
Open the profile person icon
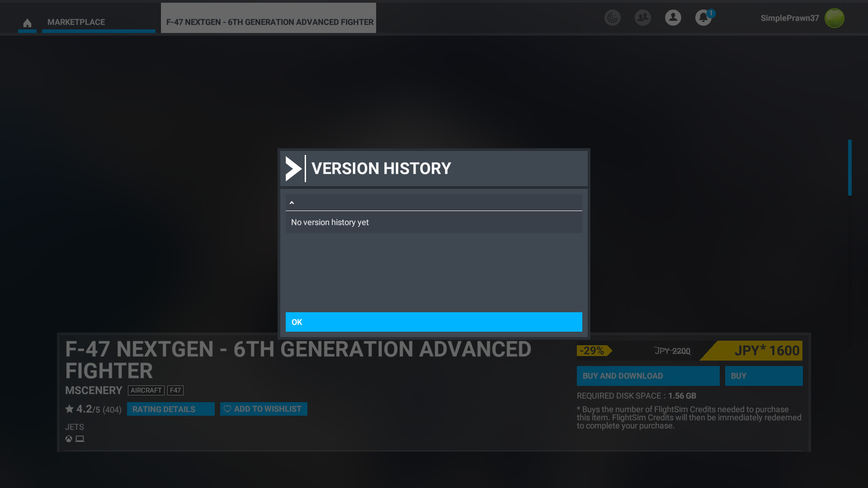(x=673, y=18)
